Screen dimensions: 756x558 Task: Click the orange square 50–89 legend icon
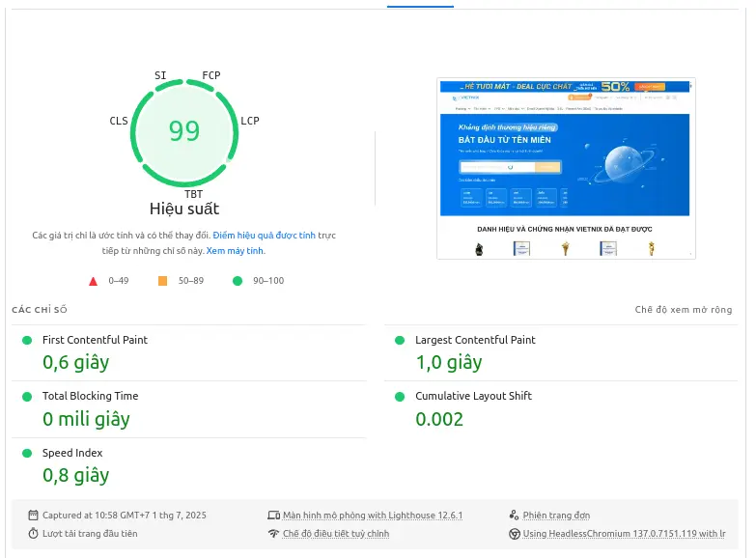[x=162, y=281]
